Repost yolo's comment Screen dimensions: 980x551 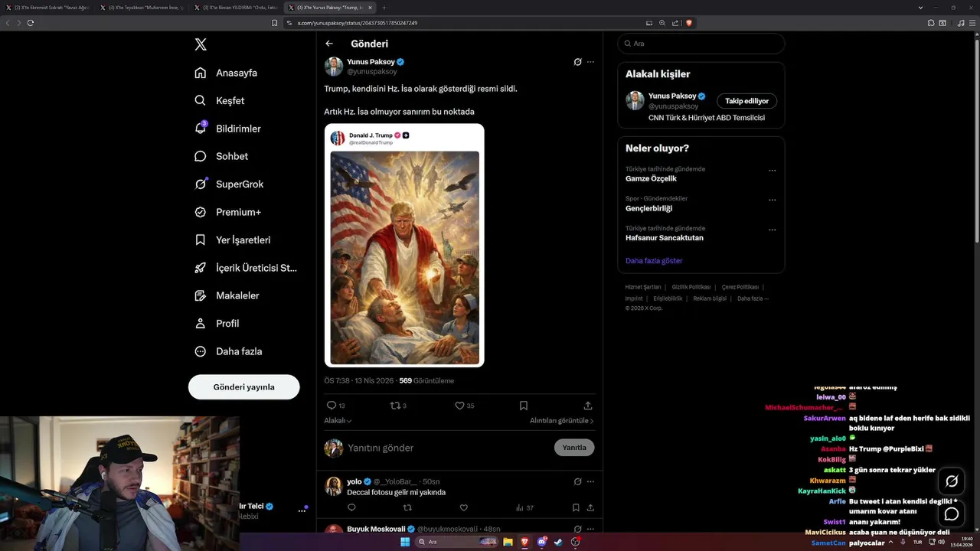407,507
